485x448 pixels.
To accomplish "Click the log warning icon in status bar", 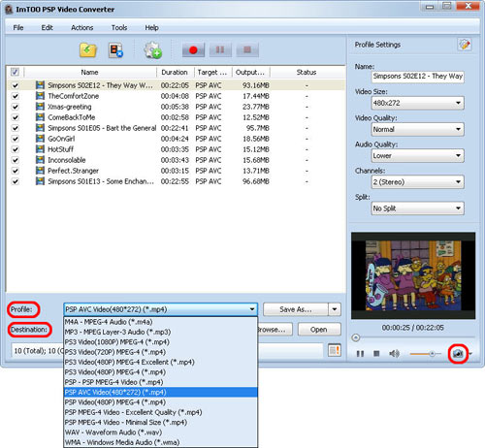I will 335,350.
